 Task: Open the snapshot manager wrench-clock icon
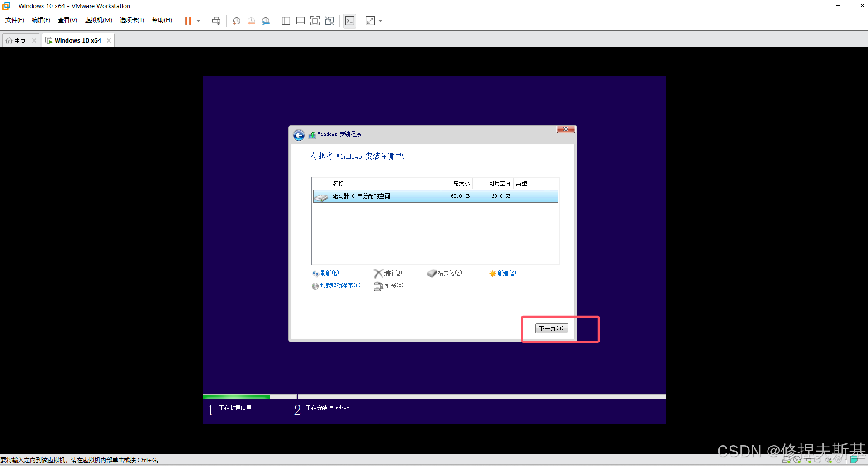pyautogui.click(x=266, y=21)
